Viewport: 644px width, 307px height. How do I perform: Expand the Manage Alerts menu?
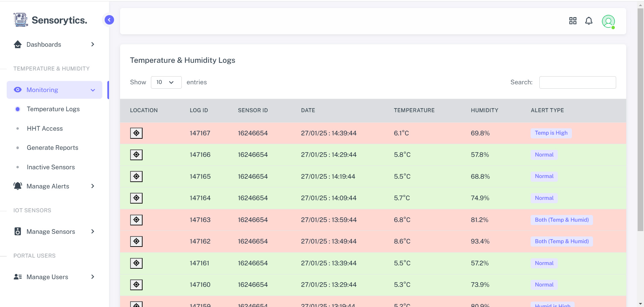click(x=54, y=186)
